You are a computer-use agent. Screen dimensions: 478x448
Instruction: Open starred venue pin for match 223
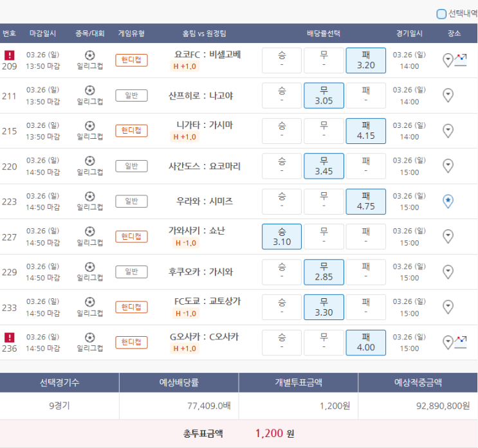tap(448, 201)
